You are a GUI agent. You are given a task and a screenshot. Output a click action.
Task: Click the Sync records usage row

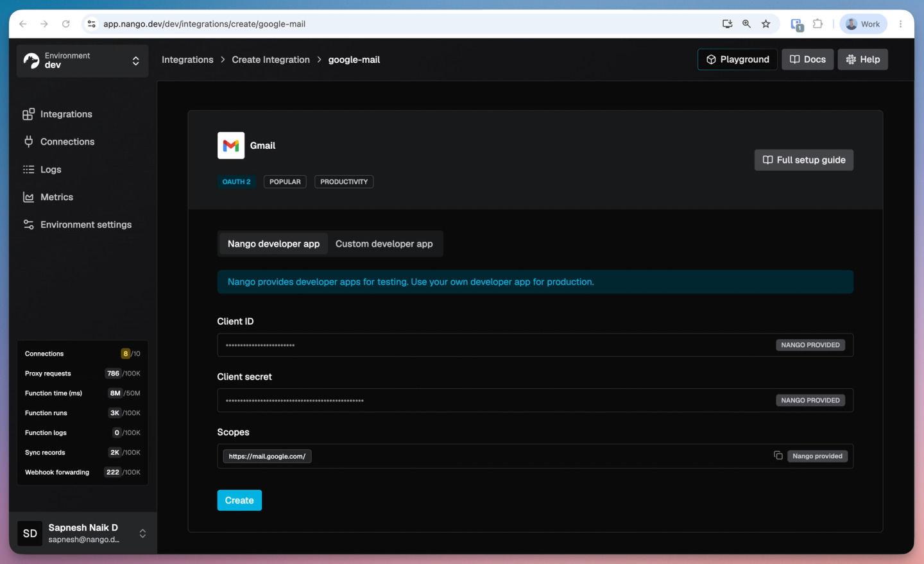pos(83,452)
